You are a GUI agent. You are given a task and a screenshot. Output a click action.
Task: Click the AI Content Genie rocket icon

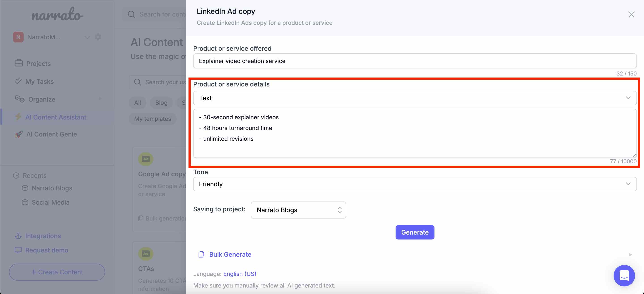point(19,134)
